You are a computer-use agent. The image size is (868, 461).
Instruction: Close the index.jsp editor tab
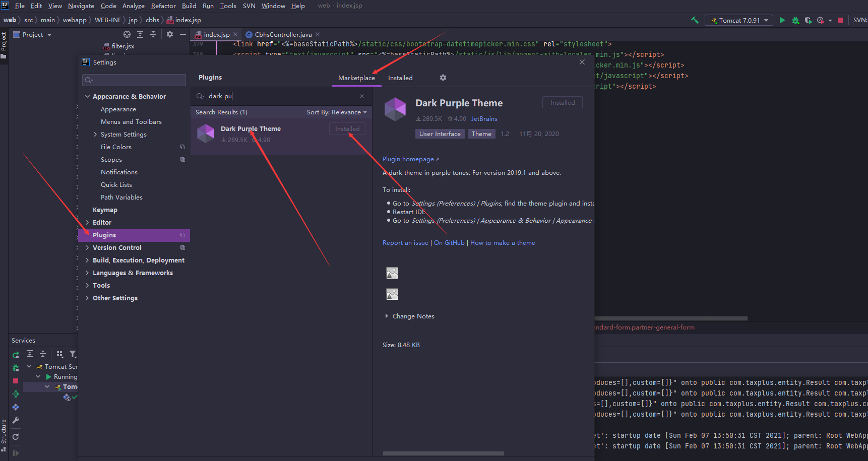pos(235,34)
